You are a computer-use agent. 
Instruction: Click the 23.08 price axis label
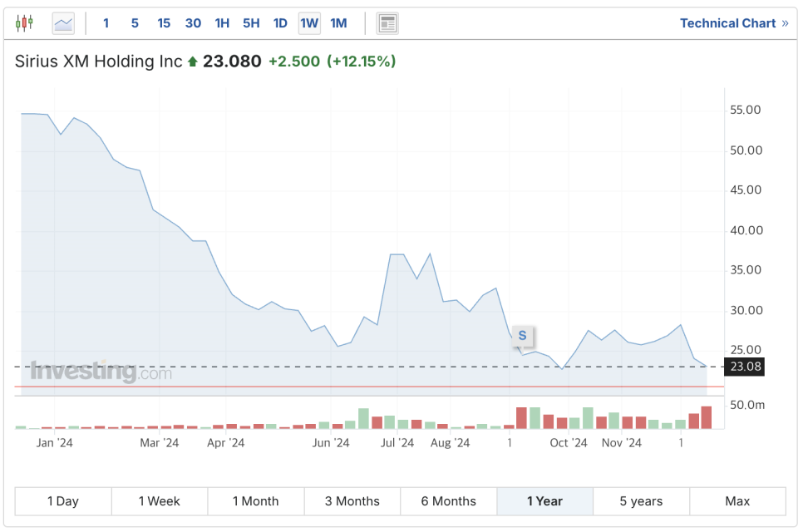[x=745, y=367]
